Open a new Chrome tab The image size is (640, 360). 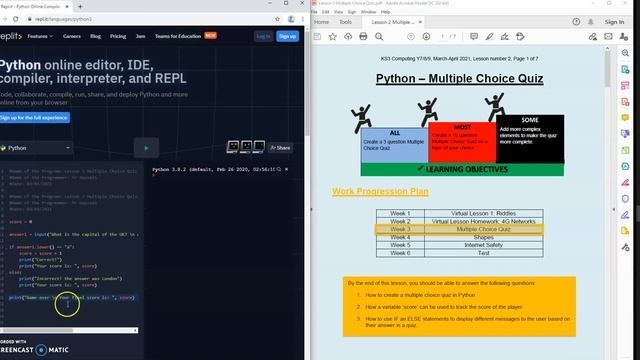[x=80, y=7]
